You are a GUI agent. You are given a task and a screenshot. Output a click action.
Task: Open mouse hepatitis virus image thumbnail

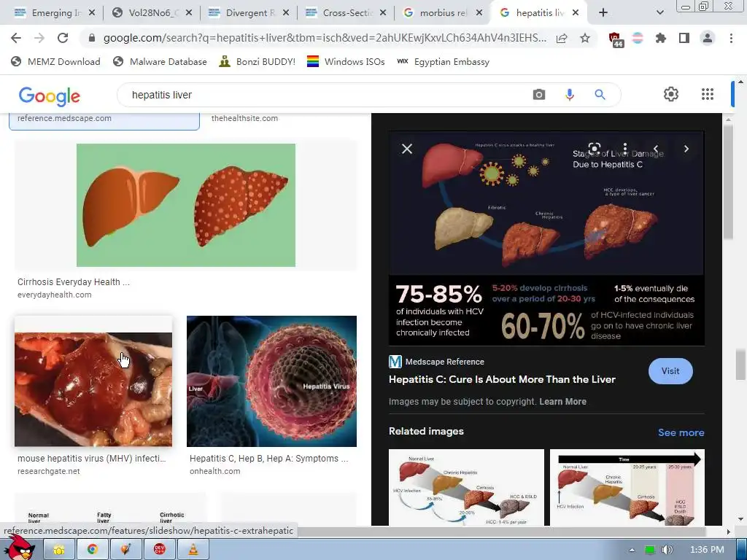tap(93, 389)
